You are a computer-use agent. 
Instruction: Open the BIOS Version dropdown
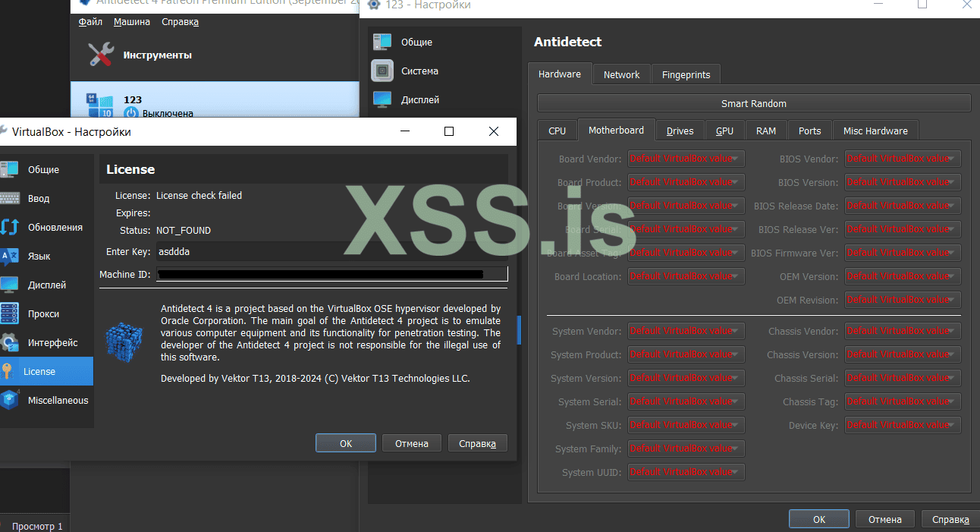(903, 182)
